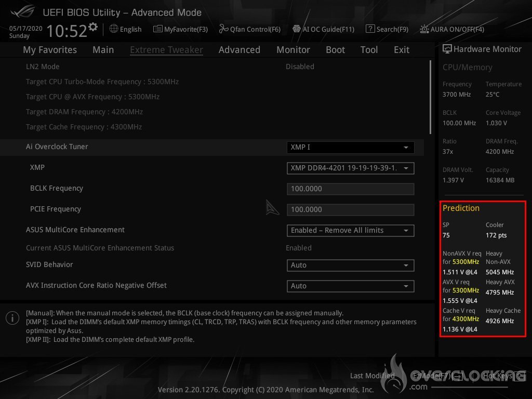Open MyFavorite(F3) shortcut
Image resolution: width=532 pixels, height=399 pixels.
pyautogui.click(x=185, y=29)
